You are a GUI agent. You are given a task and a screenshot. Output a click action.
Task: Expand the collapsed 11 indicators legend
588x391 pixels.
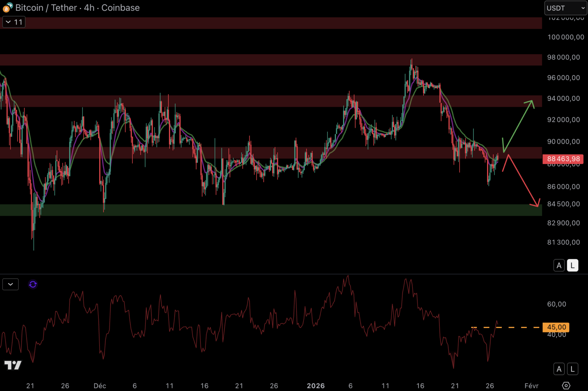(x=14, y=22)
